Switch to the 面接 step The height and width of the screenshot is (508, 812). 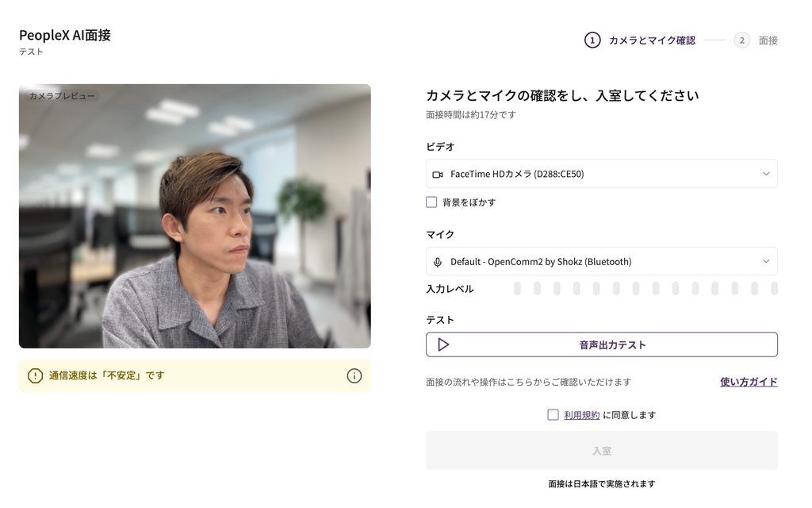768,40
